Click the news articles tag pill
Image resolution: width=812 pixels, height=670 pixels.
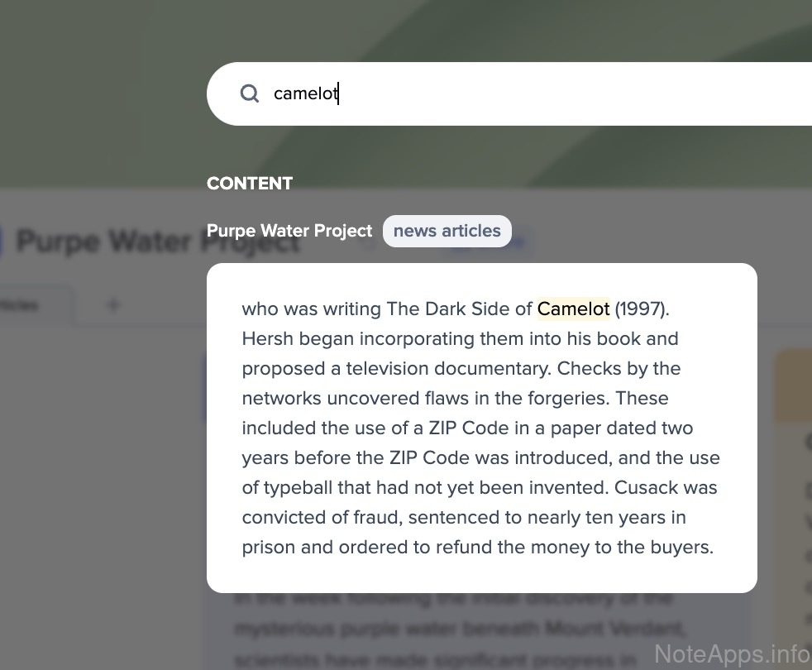(x=447, y=231)
